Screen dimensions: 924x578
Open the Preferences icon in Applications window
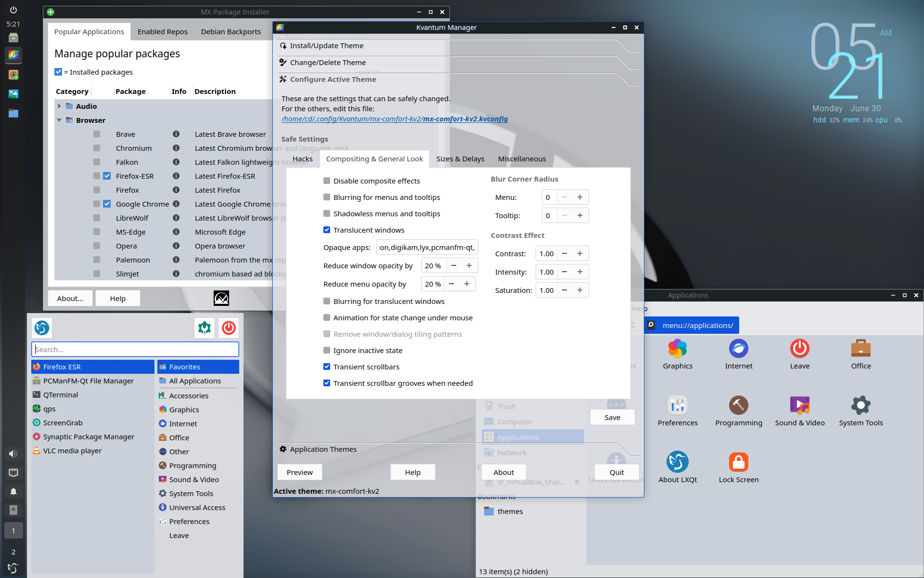pos(678,405)
